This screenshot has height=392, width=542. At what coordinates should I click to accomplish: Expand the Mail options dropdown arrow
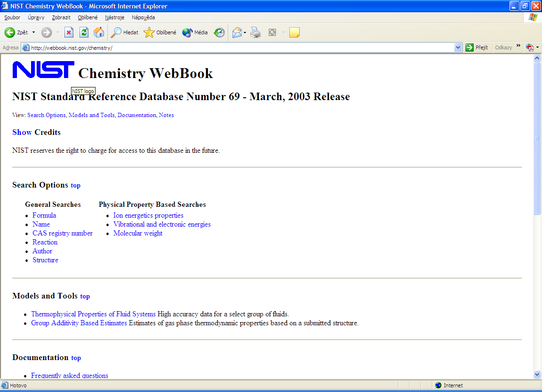click(245, 33)
